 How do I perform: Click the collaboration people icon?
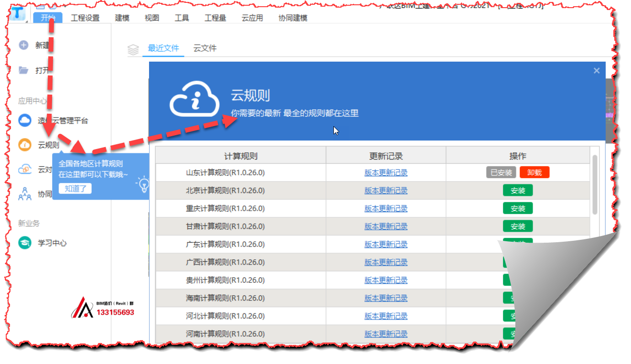click(x=24, y=194)
